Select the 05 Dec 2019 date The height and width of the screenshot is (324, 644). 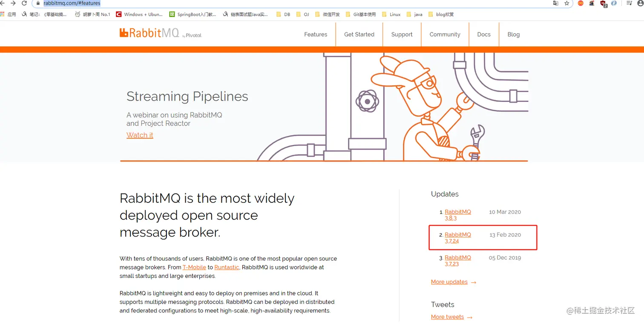[x=505, y=257]
